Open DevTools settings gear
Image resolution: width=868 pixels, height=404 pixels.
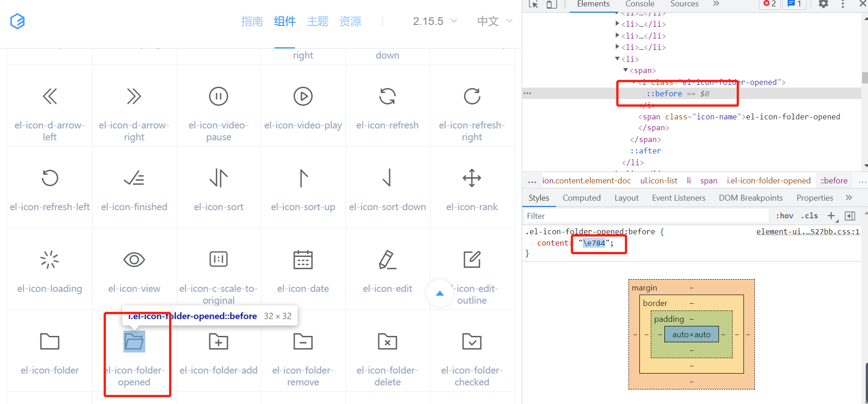(823, 4)
